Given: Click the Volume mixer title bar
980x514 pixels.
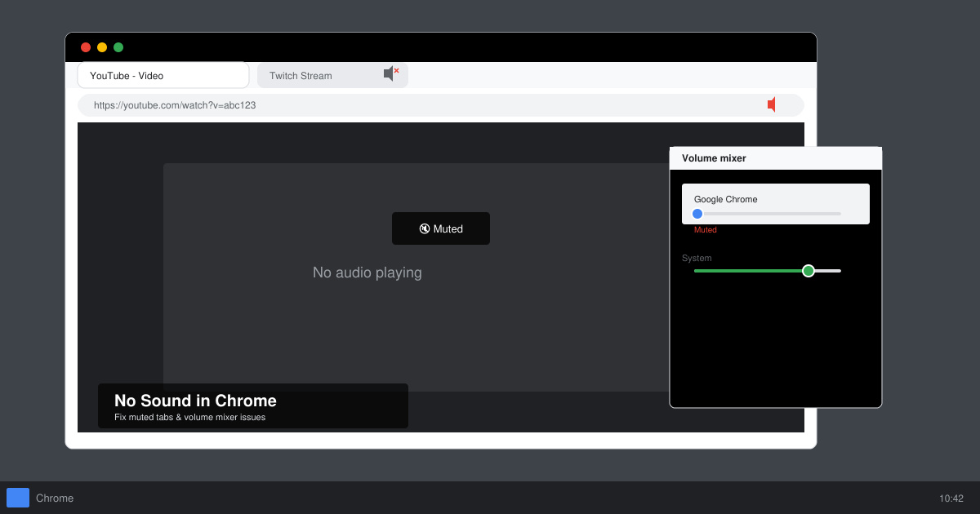Looking at the screenshot, I should point(776,158).
